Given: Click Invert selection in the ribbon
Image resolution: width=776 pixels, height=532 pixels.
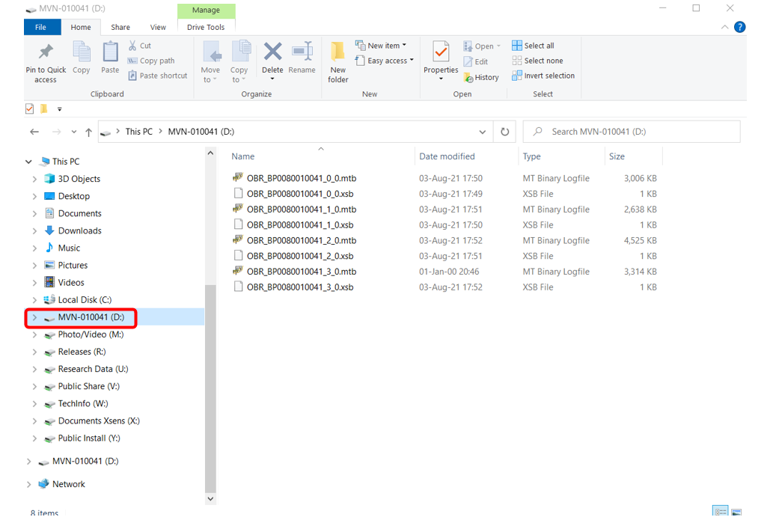Looking at the screenshot, I should click(x=543, y=76).
